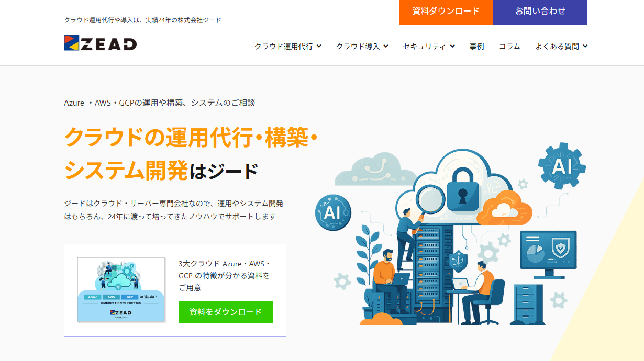Expand the よくある質問 menu
The width and height of the screenshot is (644, 361).
(561, 46)
